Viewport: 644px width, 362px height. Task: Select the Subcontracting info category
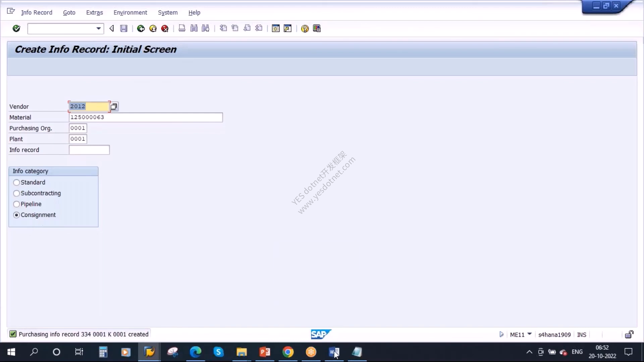coord(16,193)
